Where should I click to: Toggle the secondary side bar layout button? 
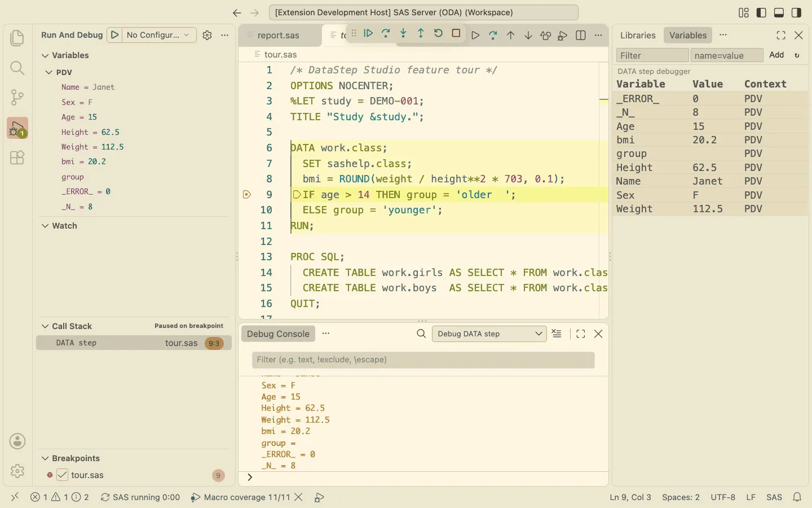[797, 12]
